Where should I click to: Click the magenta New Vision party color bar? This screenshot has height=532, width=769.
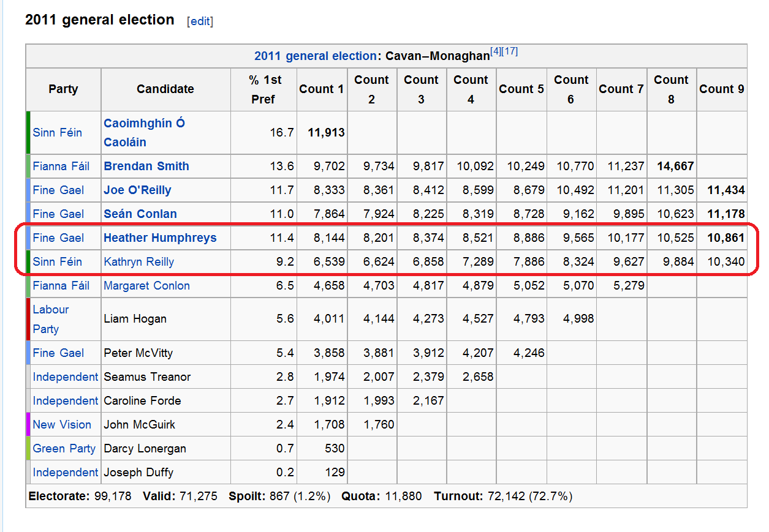[28, 424]
